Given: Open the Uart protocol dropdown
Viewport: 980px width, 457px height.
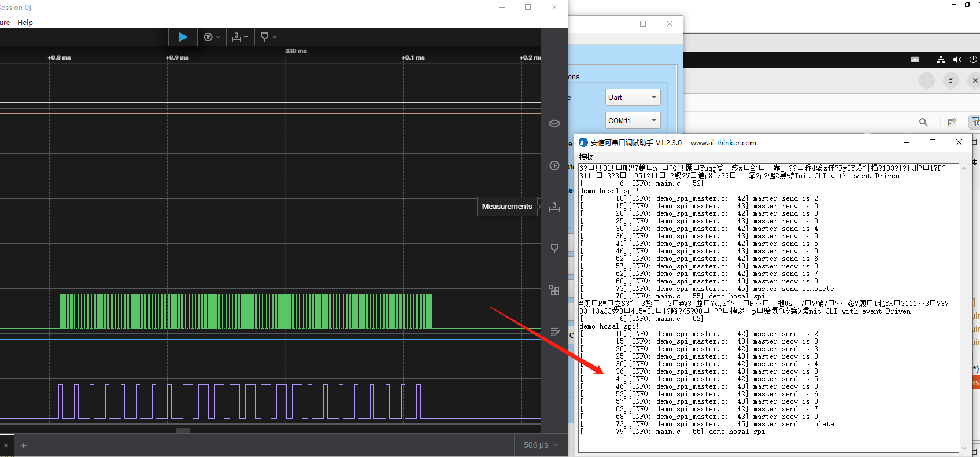Looking at the screenshot, I should point(633,97).
